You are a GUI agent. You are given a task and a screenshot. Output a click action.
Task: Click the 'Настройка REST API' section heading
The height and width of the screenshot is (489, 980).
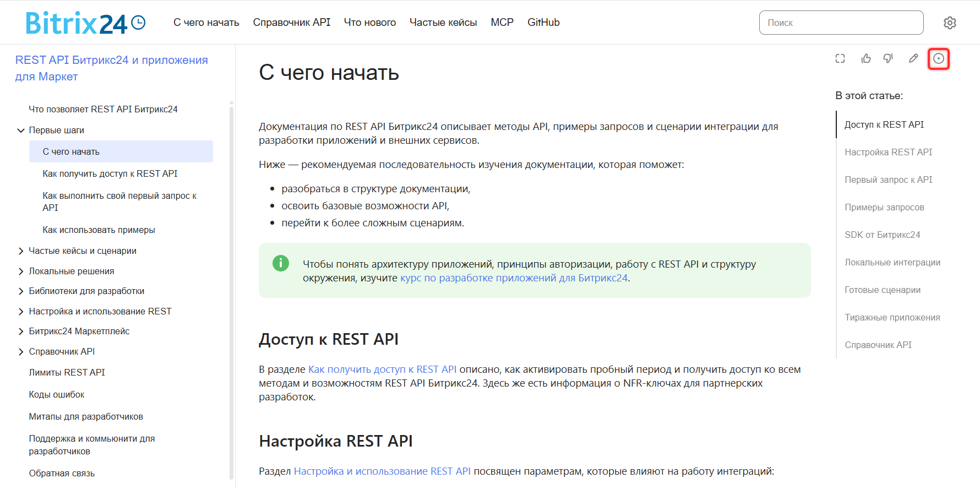click(x=336, y=441)
